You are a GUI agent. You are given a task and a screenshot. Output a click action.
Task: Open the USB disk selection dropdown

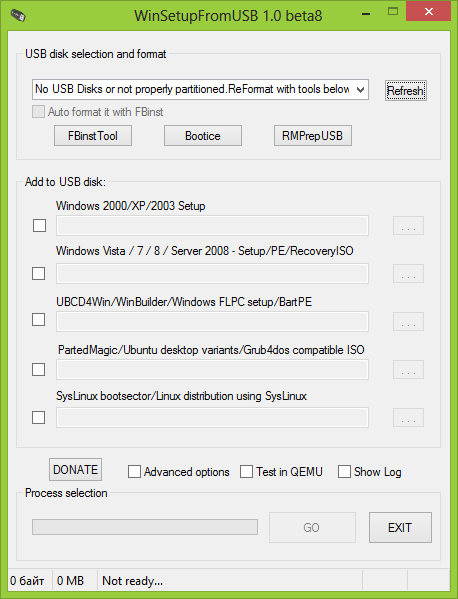(x=201, y=89)
